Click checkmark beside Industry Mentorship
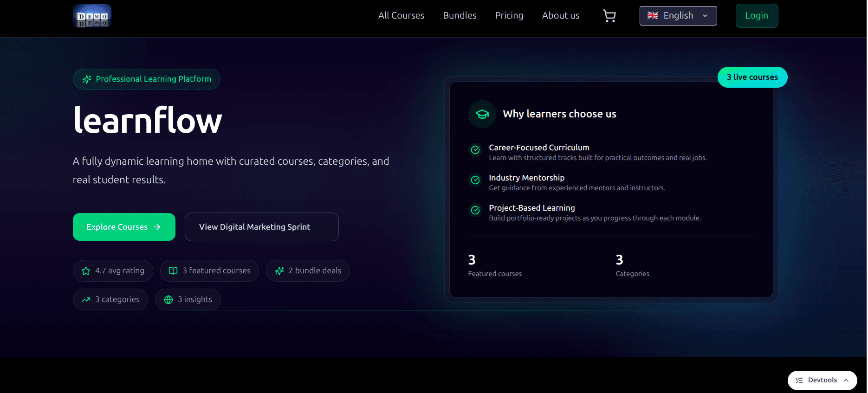Image resolution: width=868 pixels, height=393 pixels. [x=475, y=180]
